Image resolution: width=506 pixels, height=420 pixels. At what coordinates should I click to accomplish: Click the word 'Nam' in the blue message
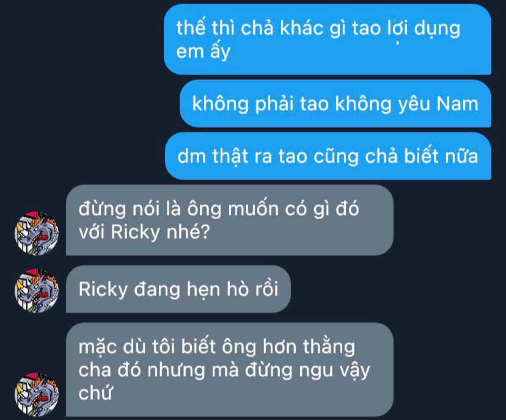click(x=457, y=104)
